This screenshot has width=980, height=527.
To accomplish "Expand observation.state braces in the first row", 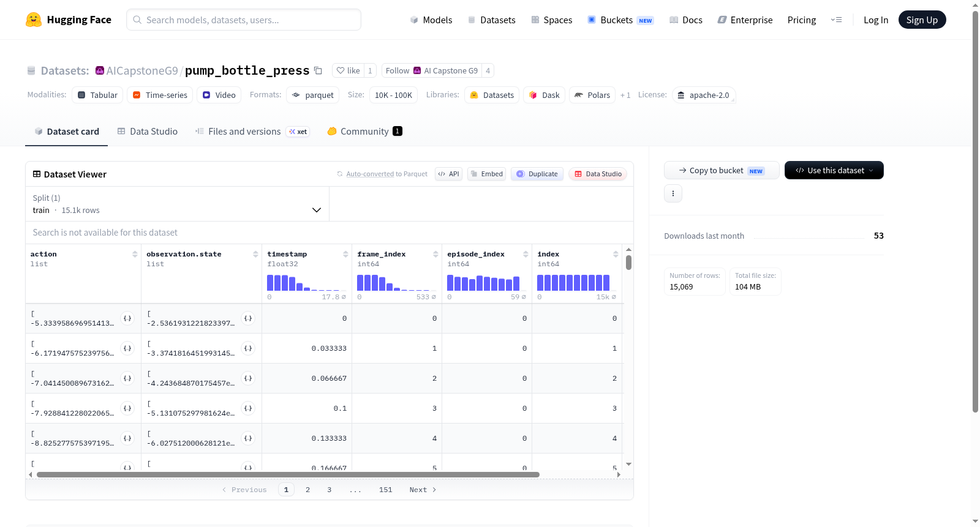I will pos(248,318).
